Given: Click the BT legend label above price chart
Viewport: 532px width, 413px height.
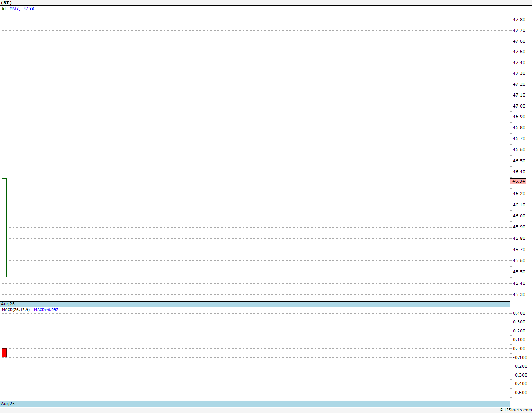Looking at the screenshot, I should (x=4, y=8).
